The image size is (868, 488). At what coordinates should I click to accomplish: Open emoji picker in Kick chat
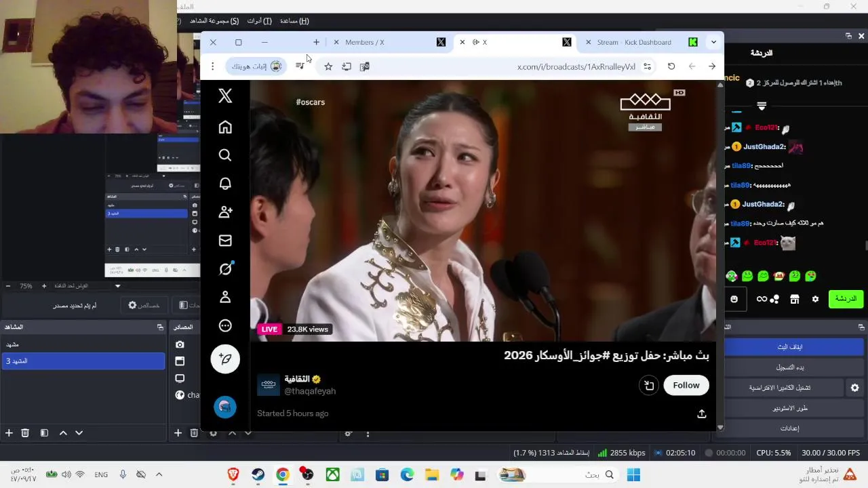tap(734, 299)
